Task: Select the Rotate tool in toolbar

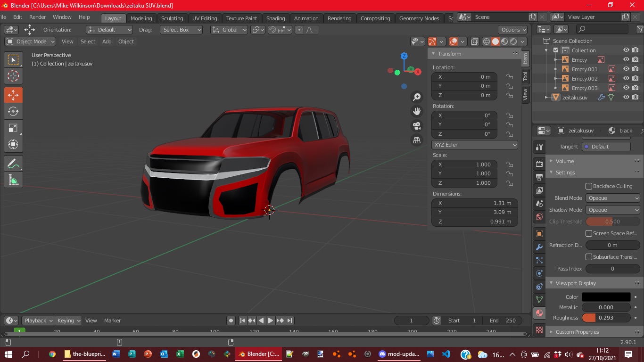Action: 13,112
